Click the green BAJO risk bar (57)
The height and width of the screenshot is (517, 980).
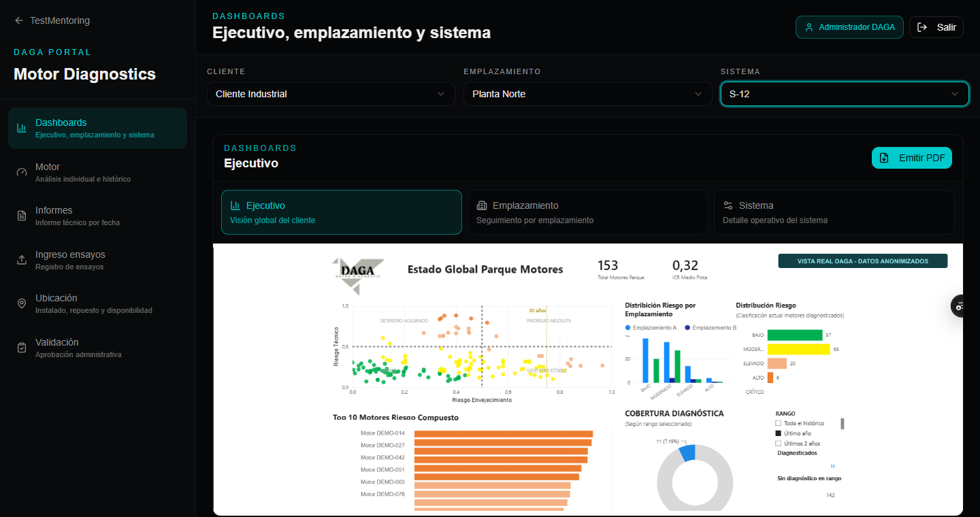point(795,335)
